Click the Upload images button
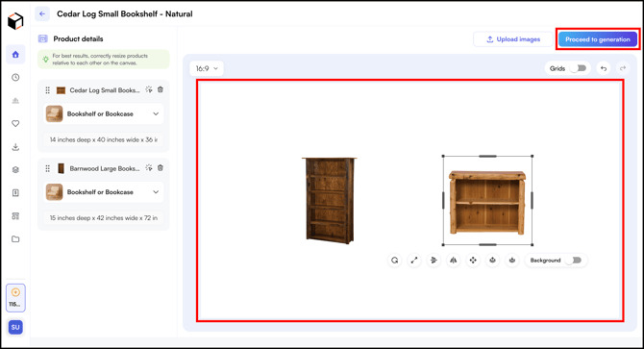 (x=513, y=39)
